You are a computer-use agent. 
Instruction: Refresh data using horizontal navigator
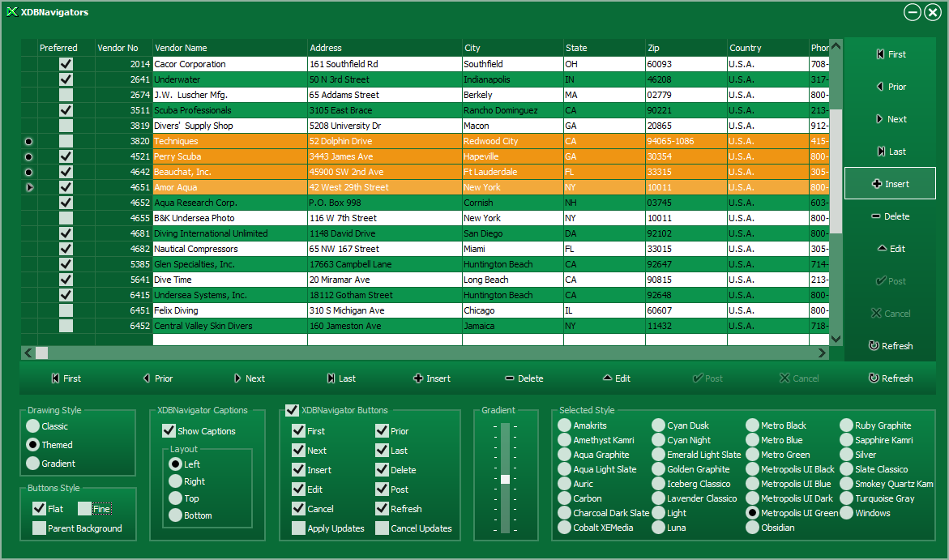coord(890,378)
